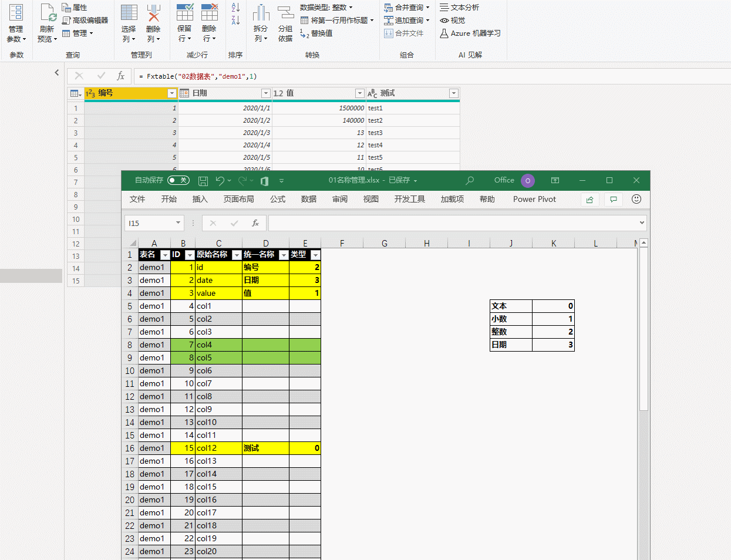
Task: Open Power Pivot tab in Excel
Action: (534, 200)
